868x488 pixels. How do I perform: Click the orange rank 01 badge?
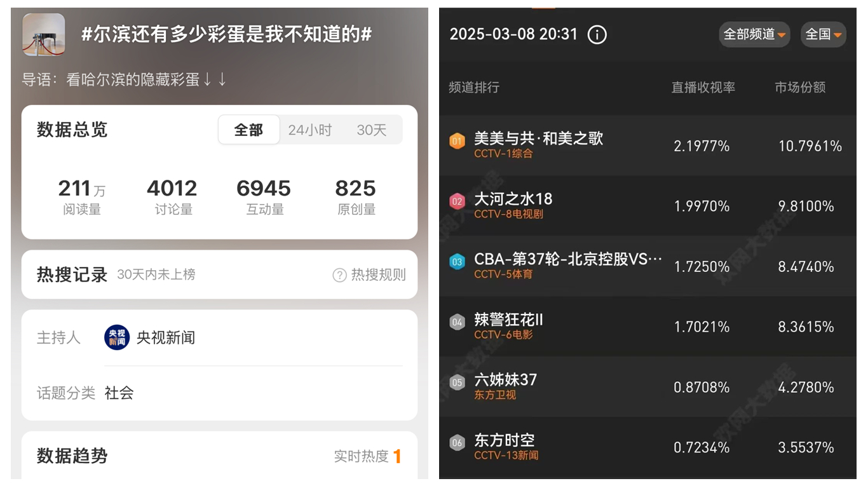point(457,141)
